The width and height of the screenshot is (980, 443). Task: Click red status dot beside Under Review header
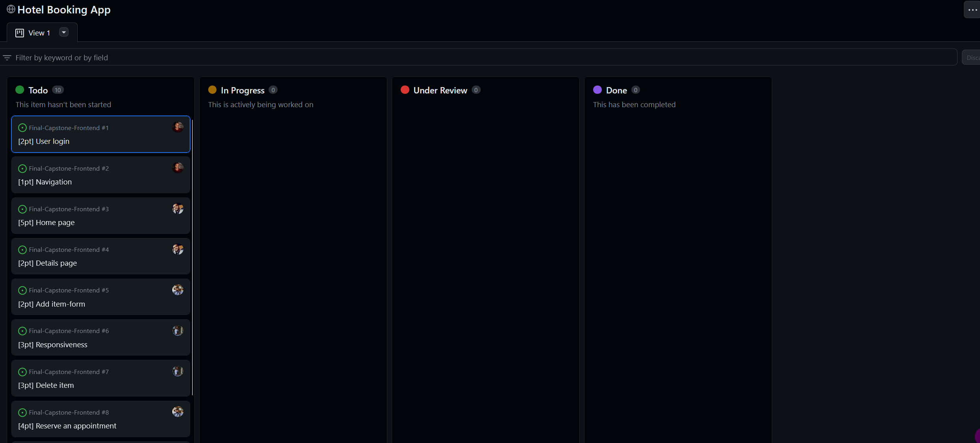click(x=405, y=89)
